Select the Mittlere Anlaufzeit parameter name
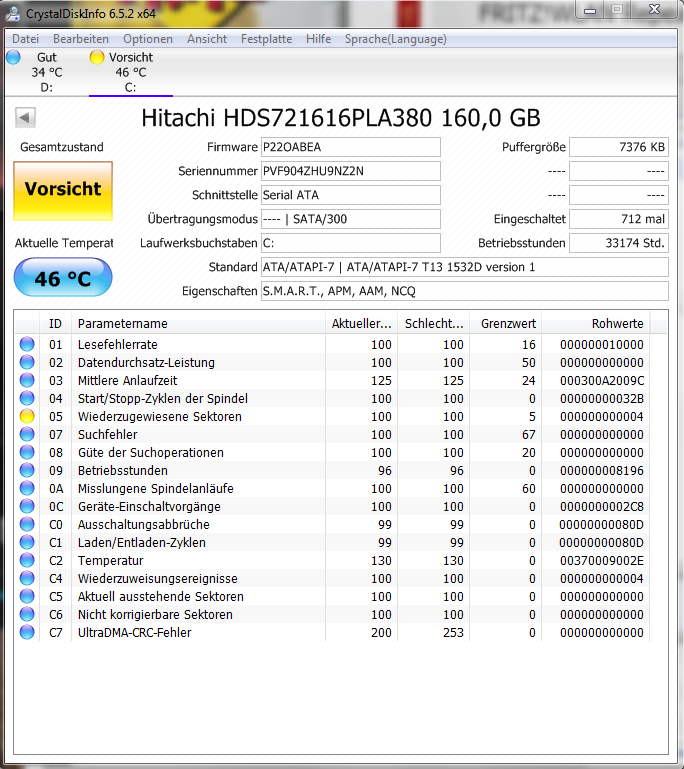 tap(127, 381)
